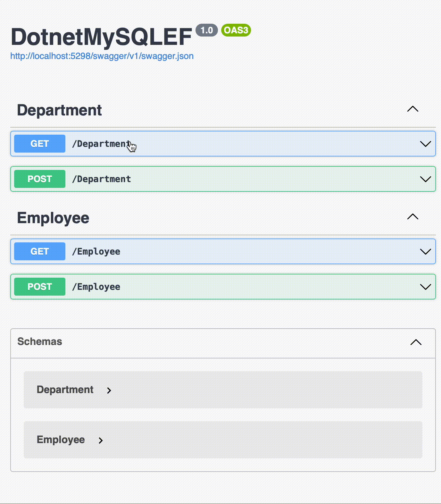Click the POST badge for /Department
Screen dimensions: 441x504
tap(40, 179)
